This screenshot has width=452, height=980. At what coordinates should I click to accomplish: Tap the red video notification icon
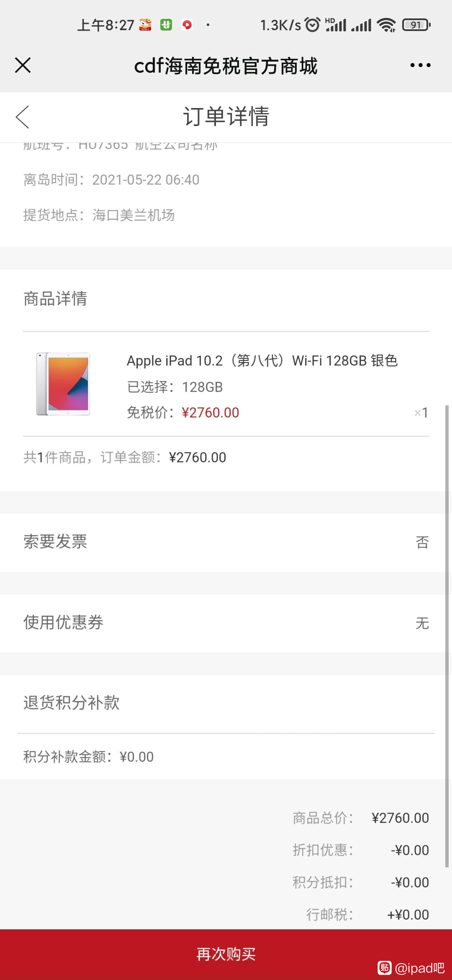187,25
